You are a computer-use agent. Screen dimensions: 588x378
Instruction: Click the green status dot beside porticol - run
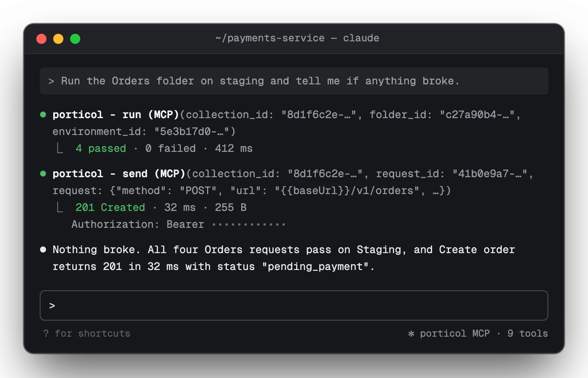43,114
